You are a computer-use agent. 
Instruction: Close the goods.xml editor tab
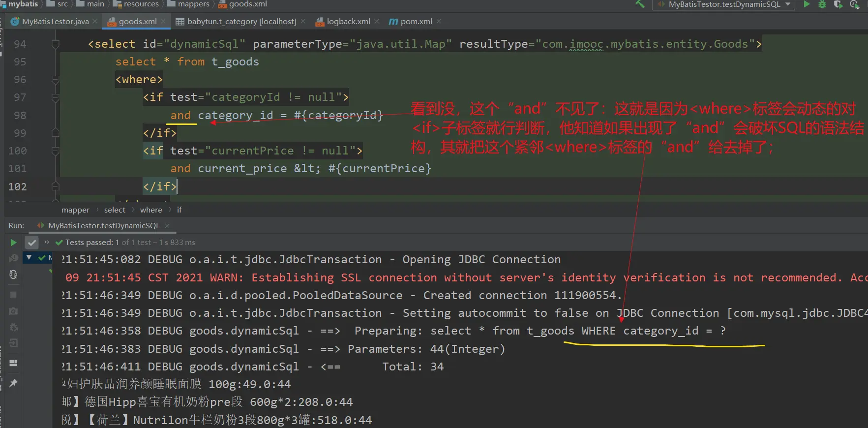(164, 21)
